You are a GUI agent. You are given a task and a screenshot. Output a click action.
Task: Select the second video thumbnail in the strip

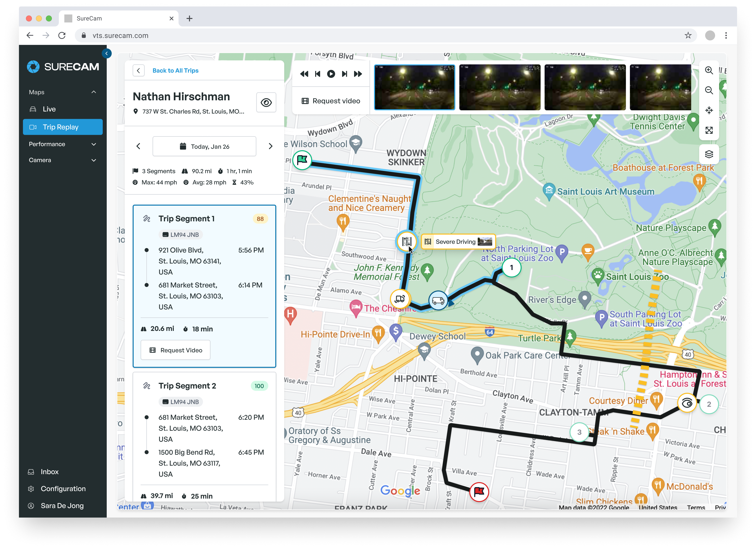(499, 87)
